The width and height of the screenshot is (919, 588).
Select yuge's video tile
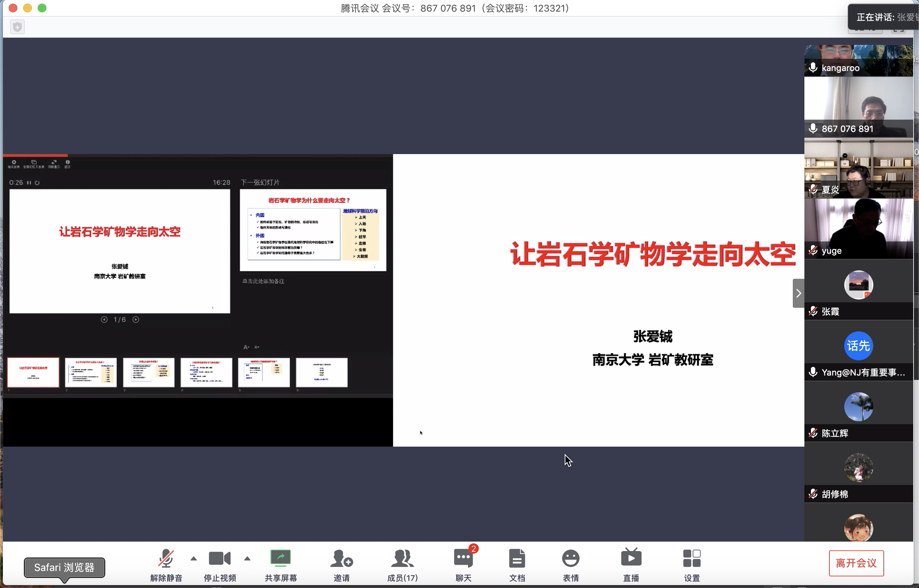pos(858,228)
